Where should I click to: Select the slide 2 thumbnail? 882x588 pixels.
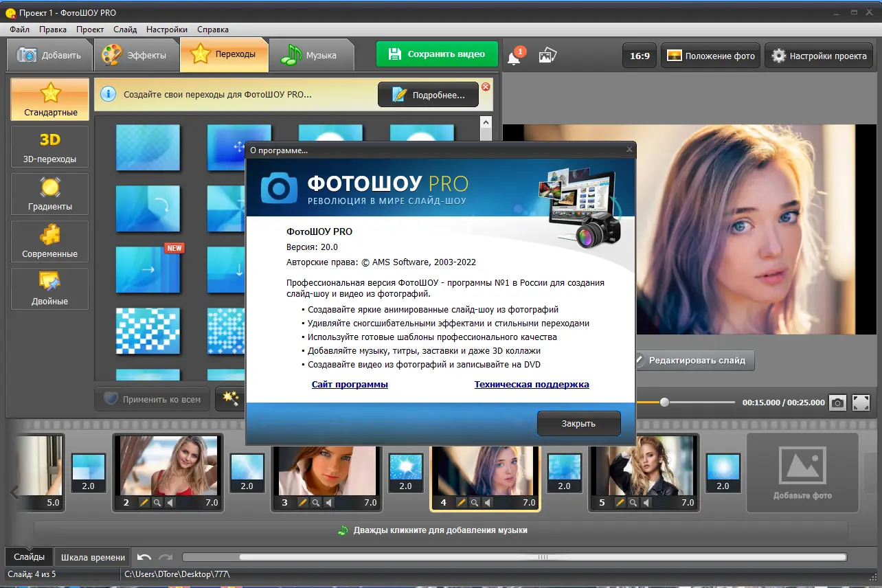(x=167, y=473)
